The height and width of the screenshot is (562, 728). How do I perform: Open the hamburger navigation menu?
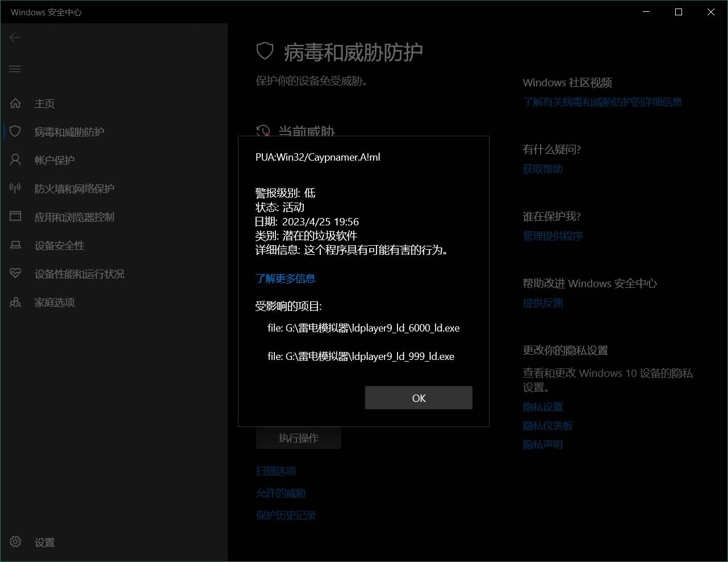pyautogui.click(x=15, y=69)
